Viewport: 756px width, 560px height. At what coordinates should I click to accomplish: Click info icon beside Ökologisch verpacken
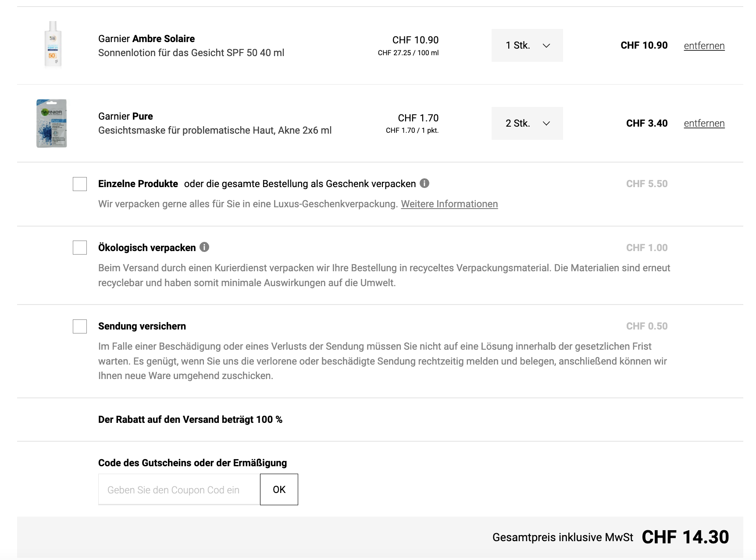[x=204, y=247]
